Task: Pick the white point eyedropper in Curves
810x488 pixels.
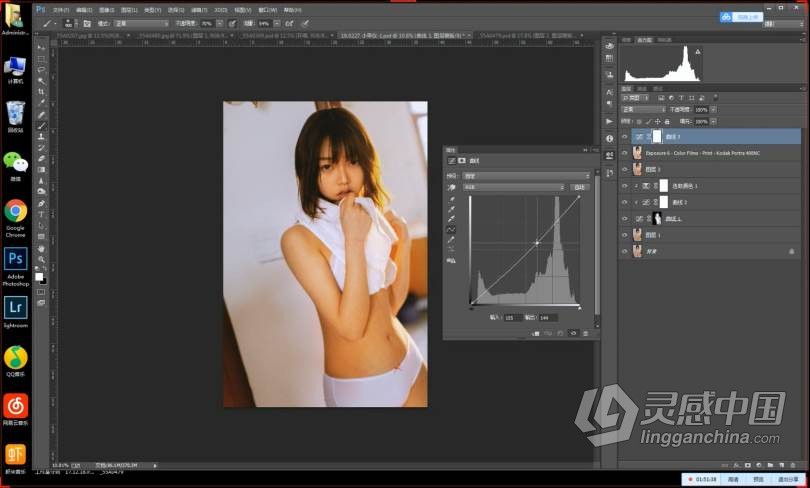Action: click(x=451, y=219)
